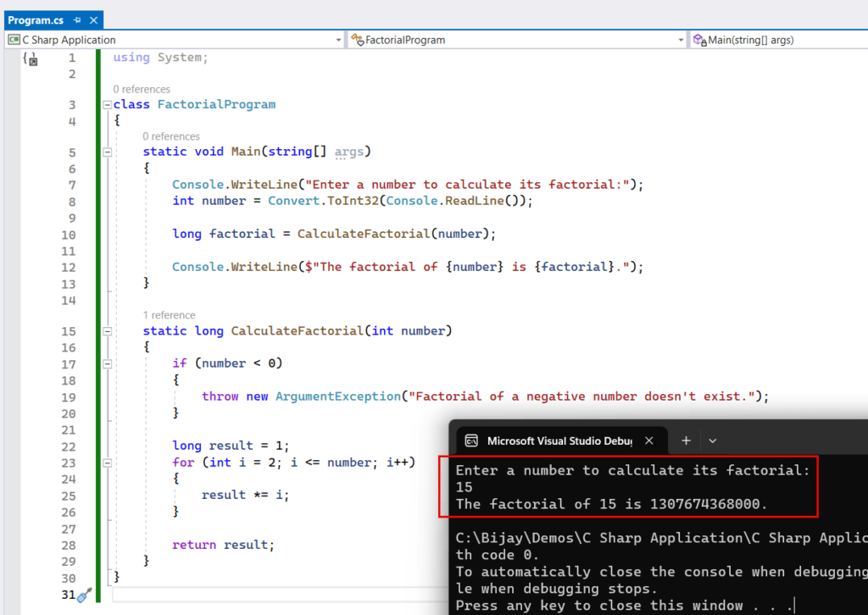This screenshot has width=868, height=615.
Task: Click the Main method icon in navigation bar
Action: coord(698,39)
